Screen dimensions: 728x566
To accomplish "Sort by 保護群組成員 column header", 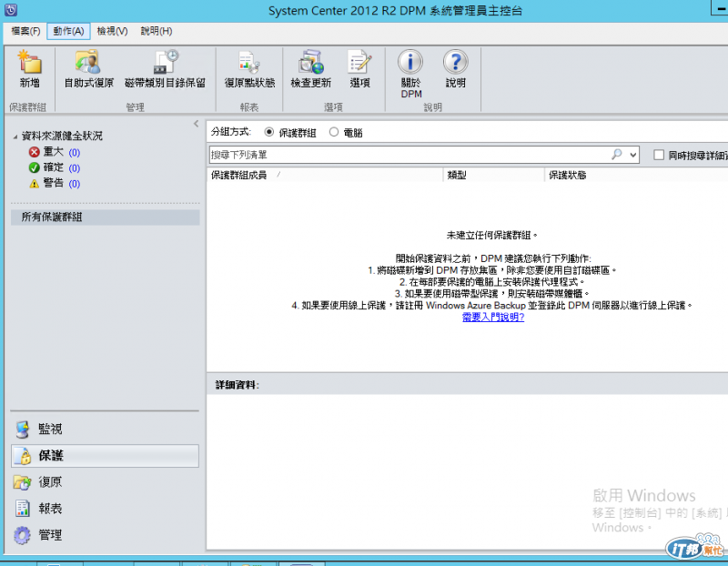I will click(325, 175).
